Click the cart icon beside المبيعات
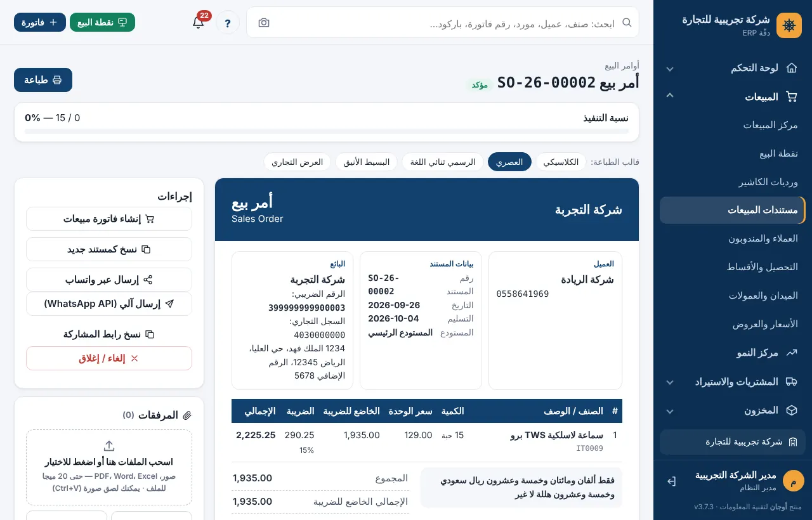Viewport: 812px width, 520px height. 791,97
